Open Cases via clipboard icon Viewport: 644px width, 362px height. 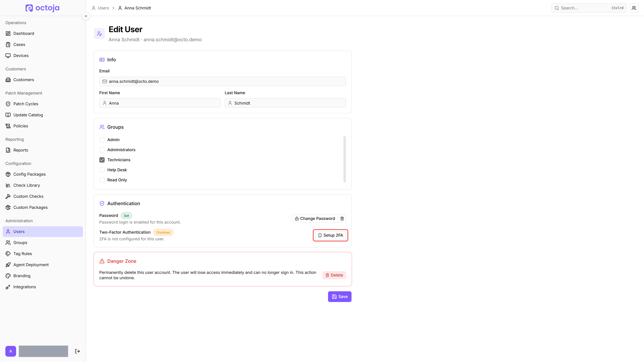pos(8,44)
